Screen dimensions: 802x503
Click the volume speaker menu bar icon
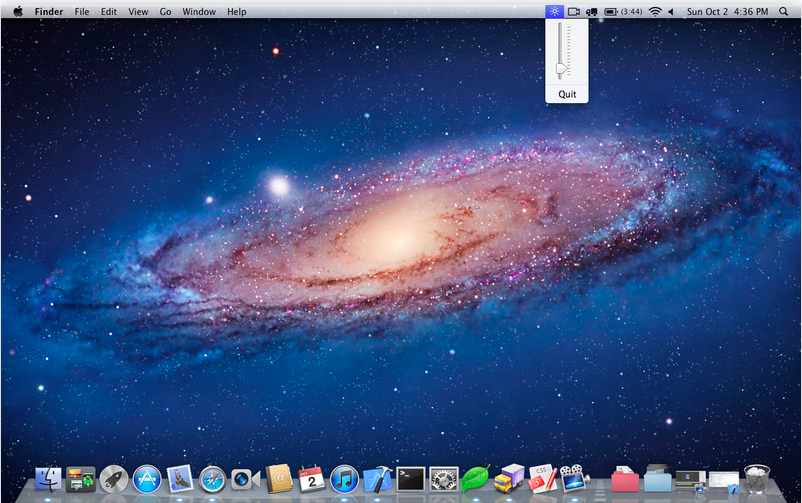[x=671, y=11]
